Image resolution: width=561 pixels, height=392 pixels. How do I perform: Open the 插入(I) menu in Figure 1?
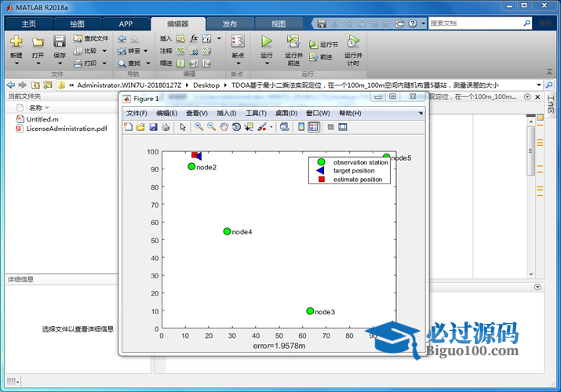click(x=226, y=113)
